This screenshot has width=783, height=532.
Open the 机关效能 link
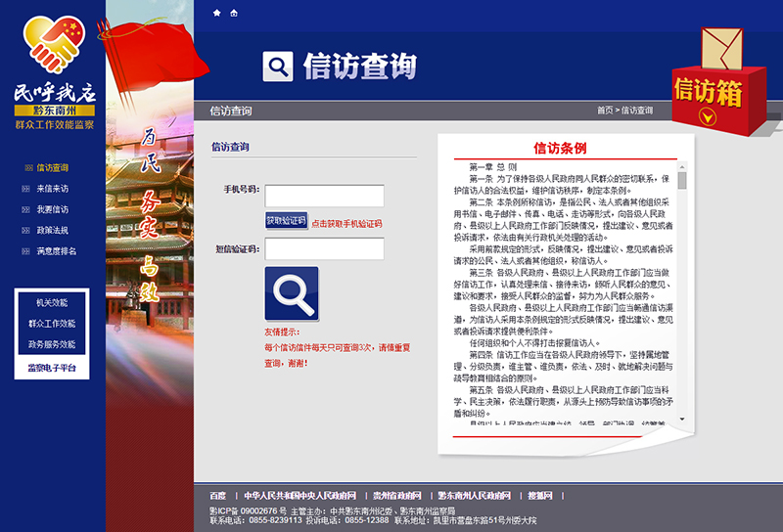click(x=52, y=303)
